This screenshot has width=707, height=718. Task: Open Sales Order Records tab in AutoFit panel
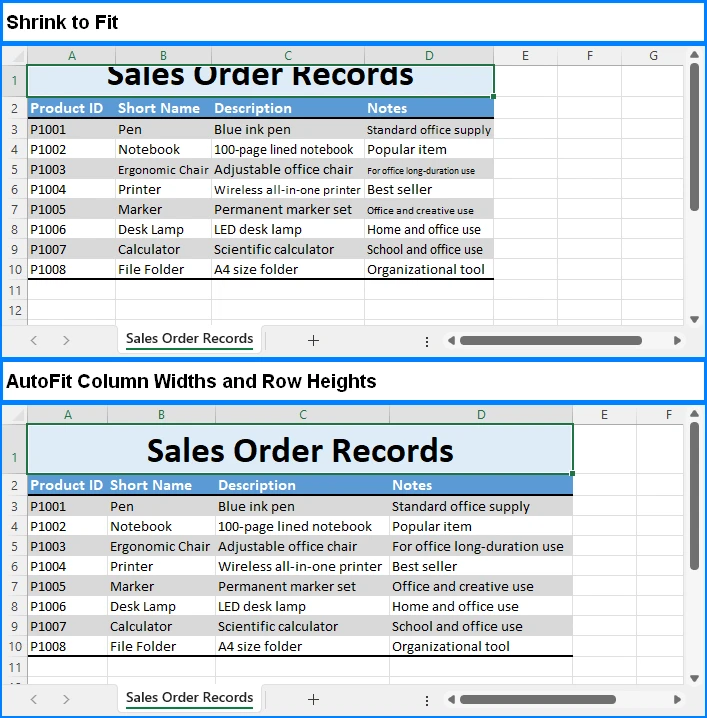point(189,698)
